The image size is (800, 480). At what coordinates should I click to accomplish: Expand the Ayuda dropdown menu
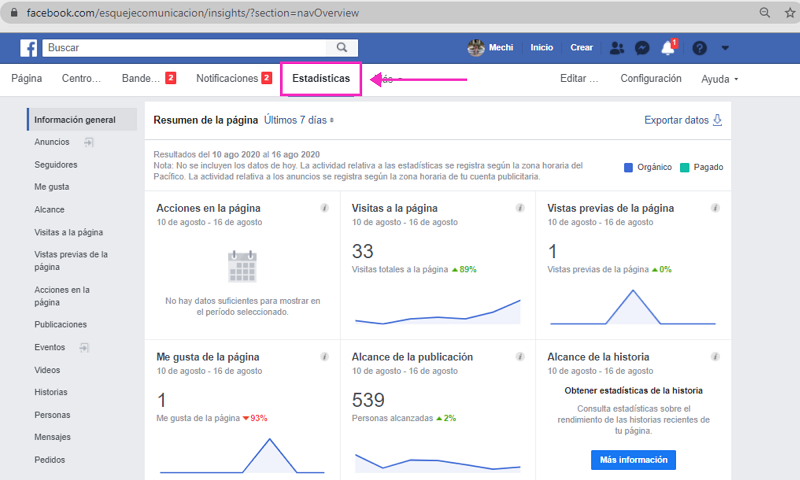[719, 79]
